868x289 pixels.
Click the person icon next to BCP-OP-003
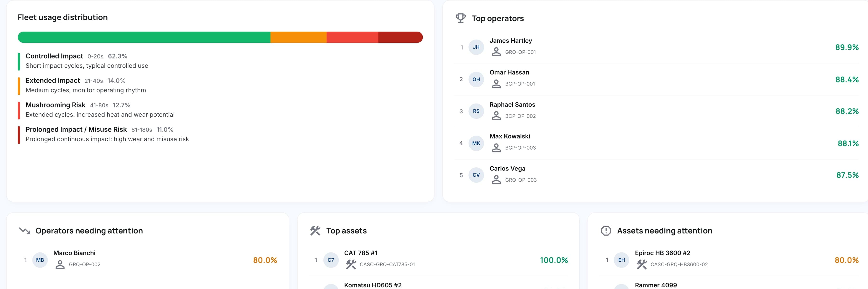pos(496,148)
